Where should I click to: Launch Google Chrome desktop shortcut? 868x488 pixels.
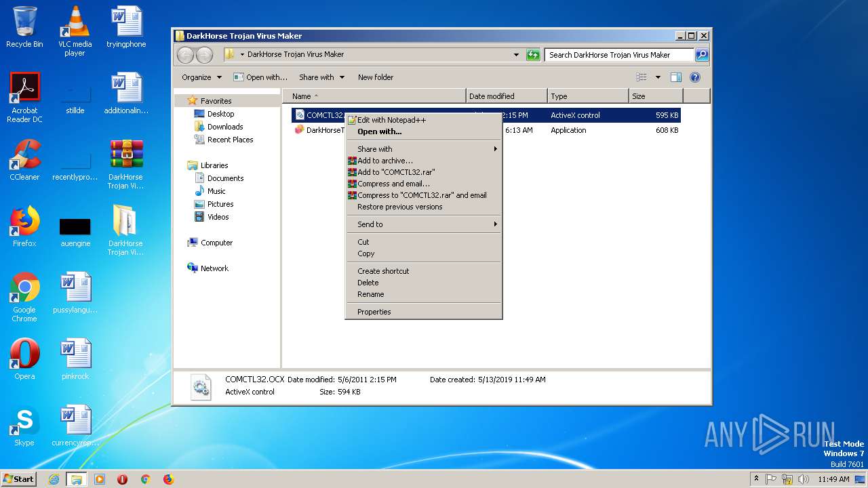point(24,297)
